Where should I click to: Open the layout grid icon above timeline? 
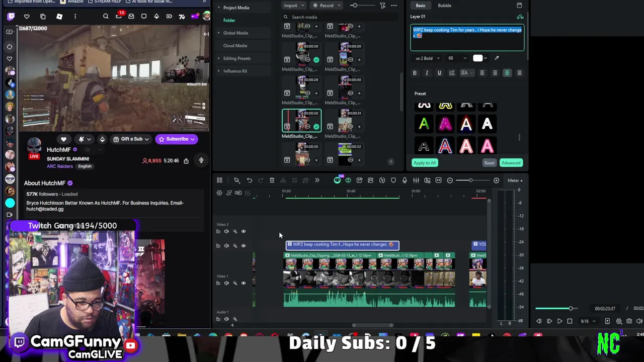tap(219, 180)
